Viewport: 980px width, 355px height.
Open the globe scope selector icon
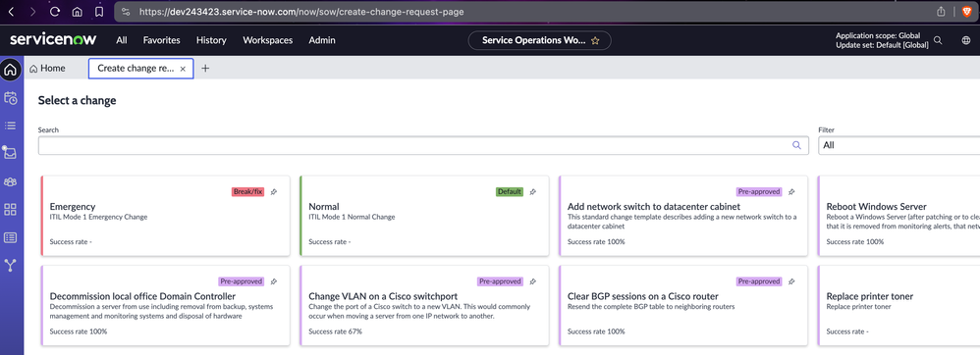click(x=965, y=40)
